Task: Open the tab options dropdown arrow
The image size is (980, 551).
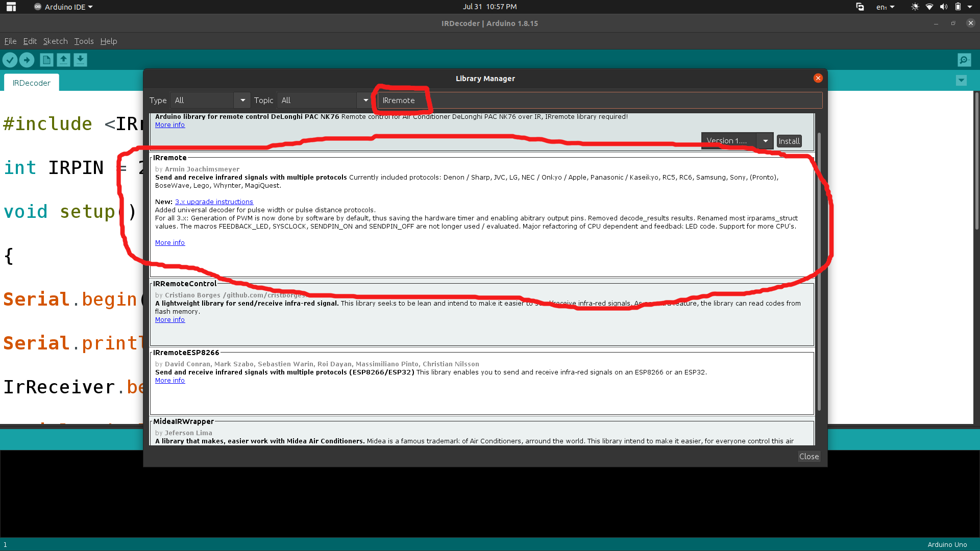Action: pyautogui.click(x=961, y=81)
